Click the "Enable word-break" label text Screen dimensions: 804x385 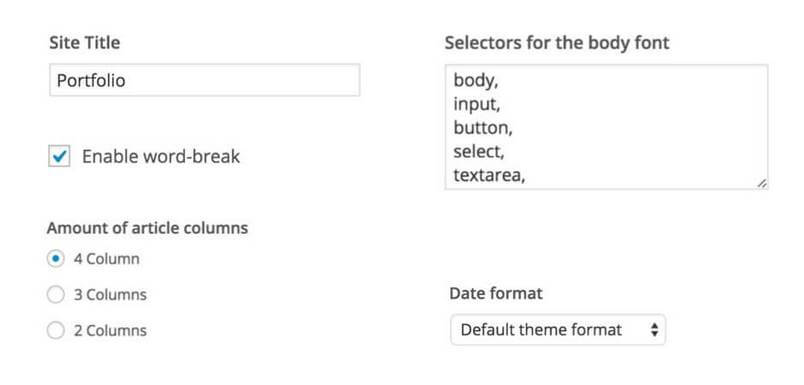pos(161,156)
